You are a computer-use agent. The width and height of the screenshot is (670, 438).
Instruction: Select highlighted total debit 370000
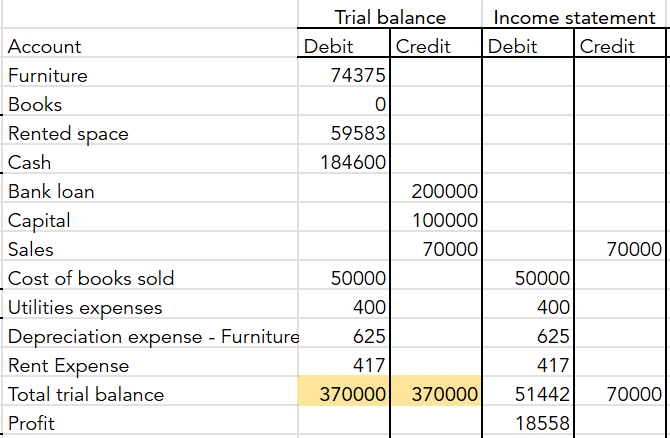(344, 391)
